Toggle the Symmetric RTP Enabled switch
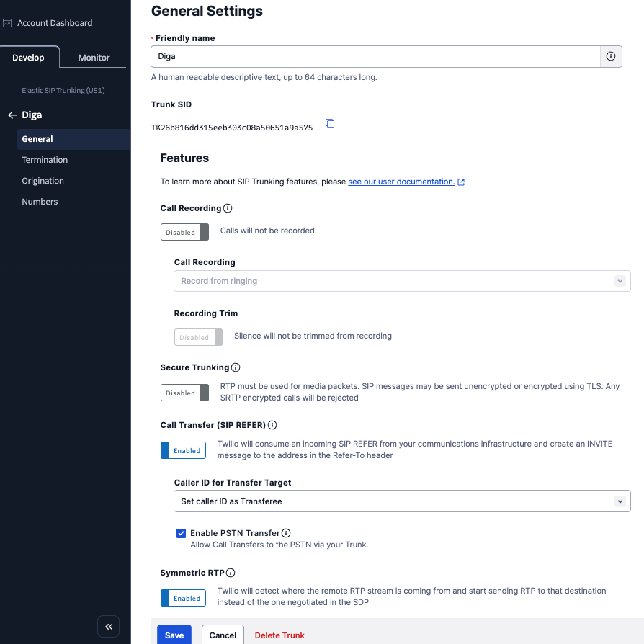The height and width of the screenshot is (644, 644). point(183,598)
